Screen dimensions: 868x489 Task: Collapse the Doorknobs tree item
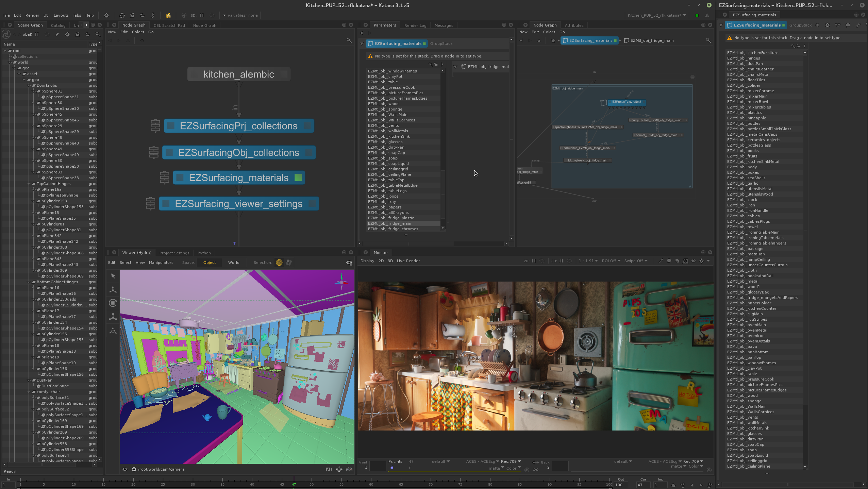(x=29, y=85)
